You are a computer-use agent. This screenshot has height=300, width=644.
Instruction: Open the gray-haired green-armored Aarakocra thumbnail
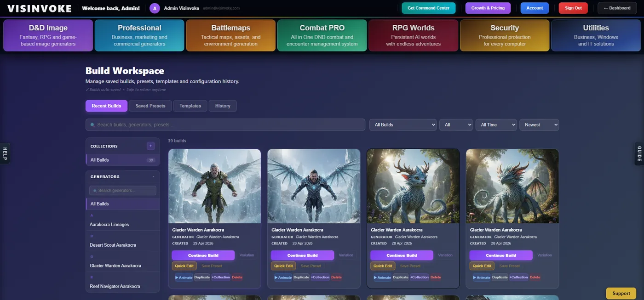(214, 186)
